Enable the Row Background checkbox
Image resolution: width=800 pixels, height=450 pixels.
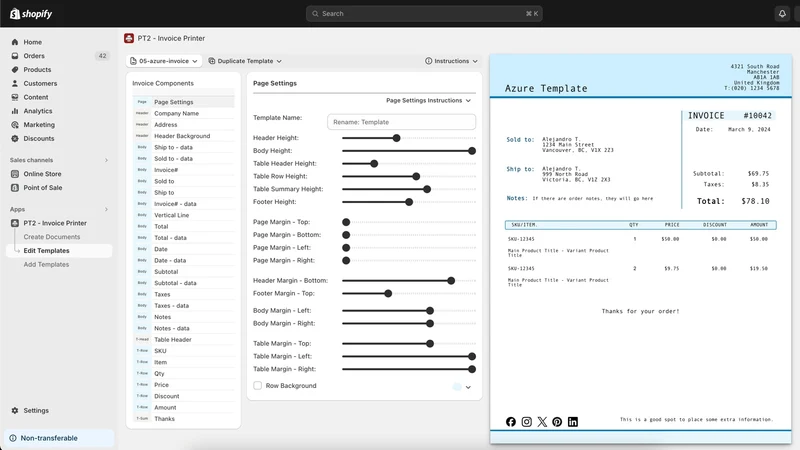coord(258,386)
